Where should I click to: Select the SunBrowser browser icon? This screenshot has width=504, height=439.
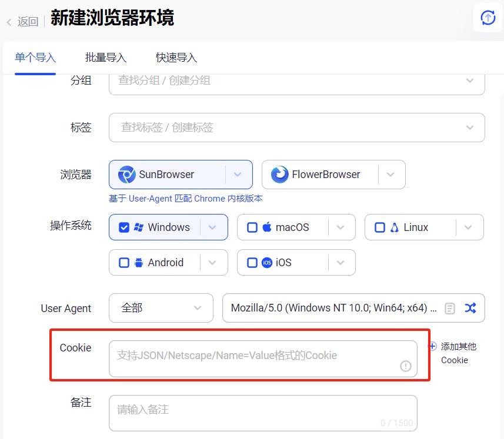(127, 175)
